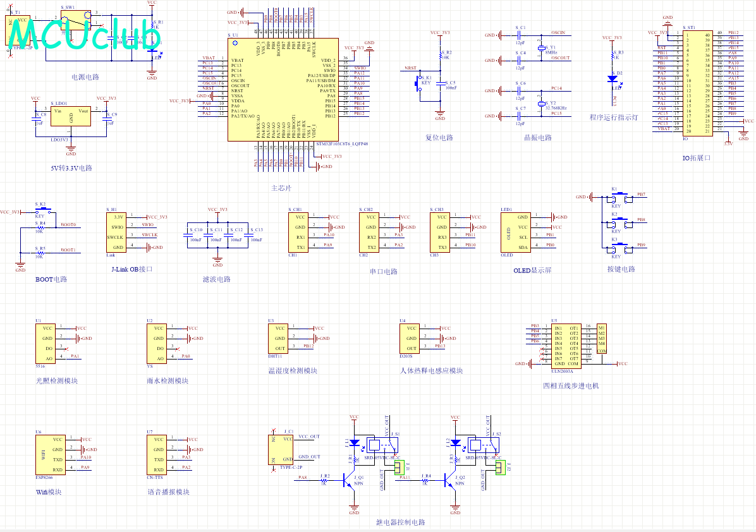This screenshot has height=532, width=756.
Task: Select the U4 D203S PIR sensor block
Action: 410,339
